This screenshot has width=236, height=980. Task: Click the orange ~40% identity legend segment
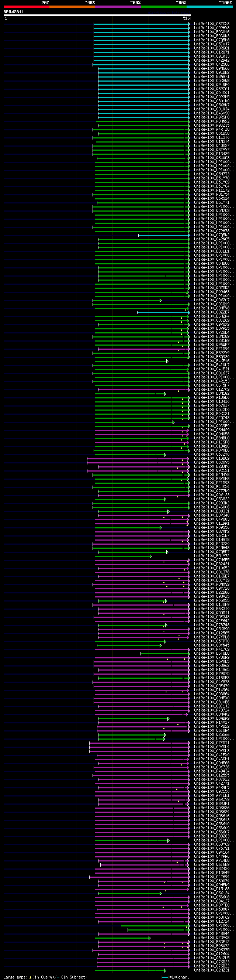click(x=72, y=7)
